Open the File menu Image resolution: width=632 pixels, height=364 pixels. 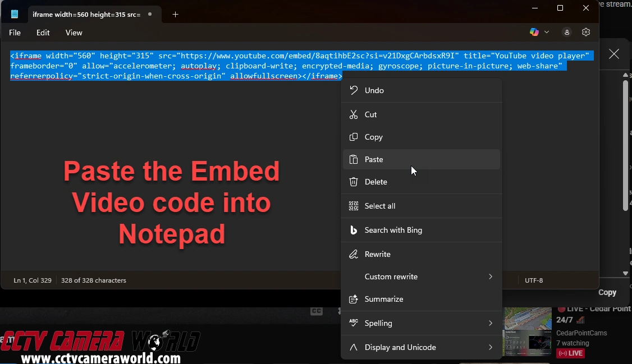pyautogui.click(x=15, y=33)
